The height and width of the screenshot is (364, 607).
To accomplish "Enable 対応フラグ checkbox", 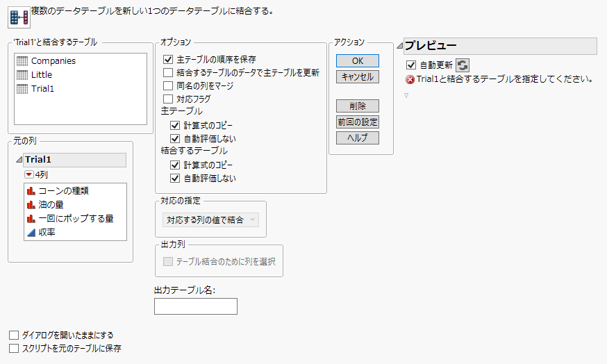I will [168, 99].
